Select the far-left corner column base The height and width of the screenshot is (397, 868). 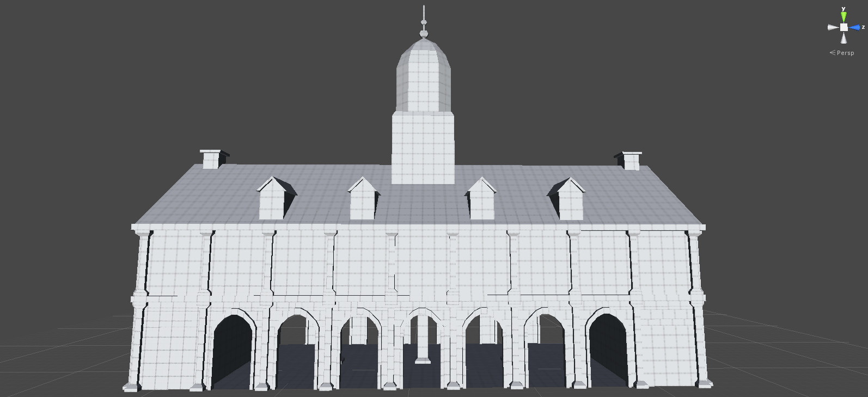(x=131, y=387)
